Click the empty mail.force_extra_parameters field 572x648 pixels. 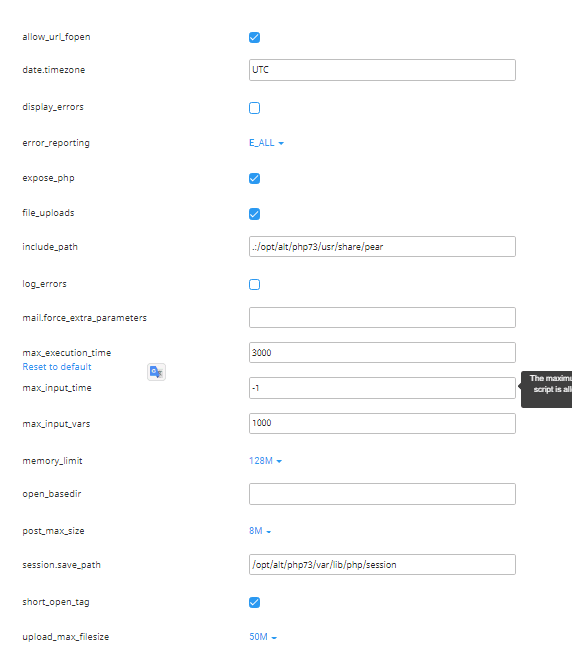click(382, 317)
